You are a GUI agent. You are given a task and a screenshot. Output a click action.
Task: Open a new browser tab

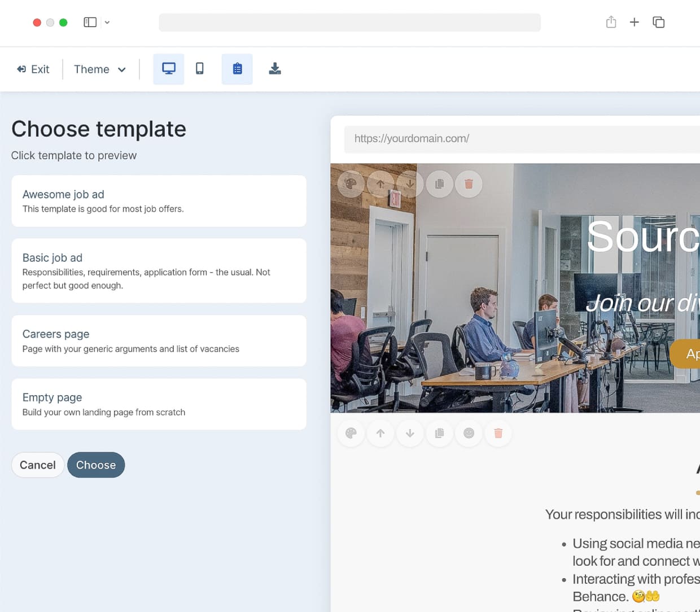click(x=635, y=22)
